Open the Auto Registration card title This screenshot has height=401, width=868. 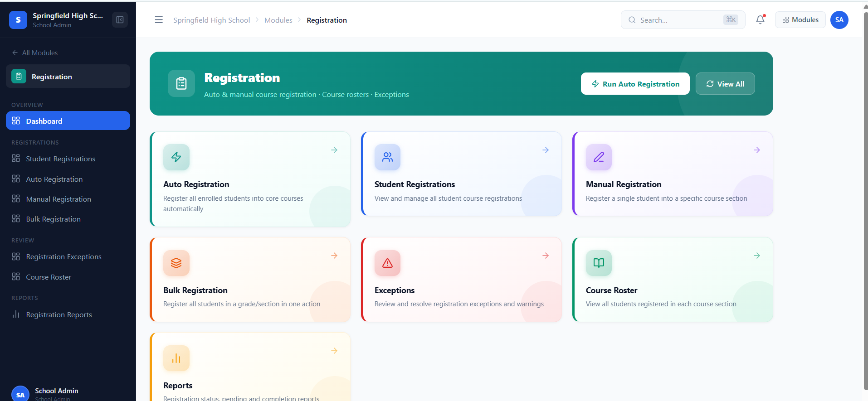(196, 184)
